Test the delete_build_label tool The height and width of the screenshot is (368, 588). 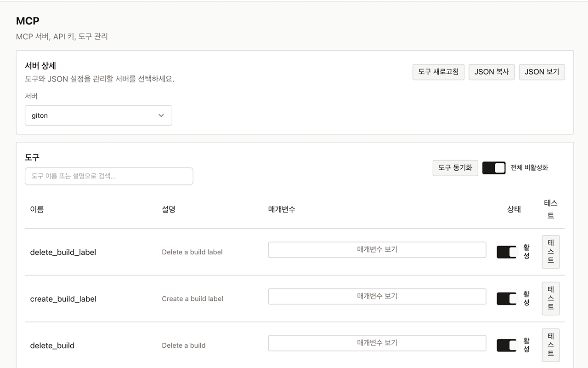coord(551,252)
